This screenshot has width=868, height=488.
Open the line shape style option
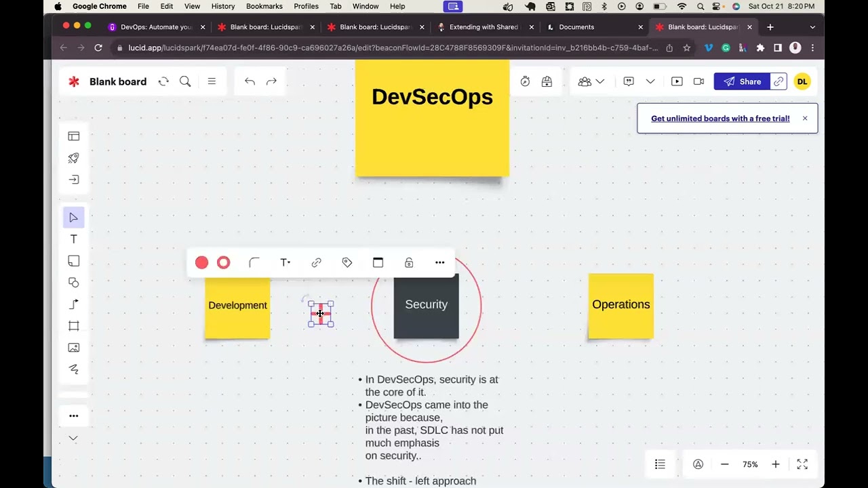[254, 262]
